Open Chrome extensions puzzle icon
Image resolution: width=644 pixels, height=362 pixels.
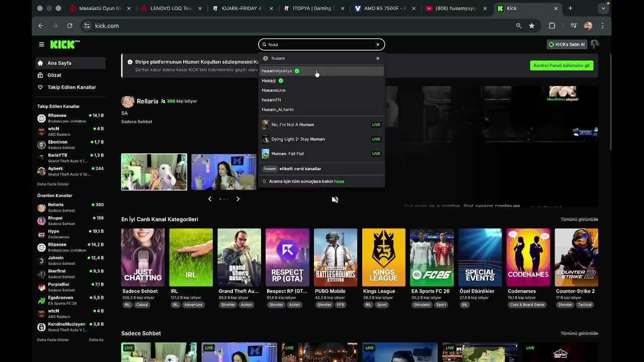[x=552, y=26]
